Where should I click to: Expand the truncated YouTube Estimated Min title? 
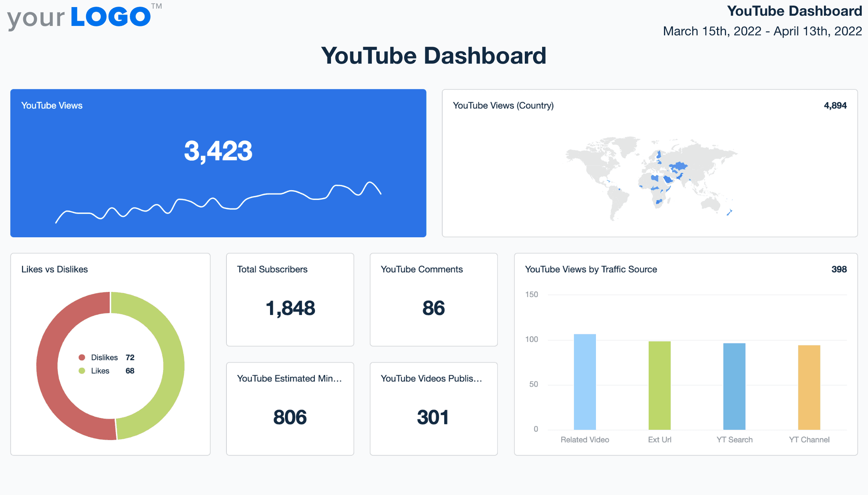290,379
